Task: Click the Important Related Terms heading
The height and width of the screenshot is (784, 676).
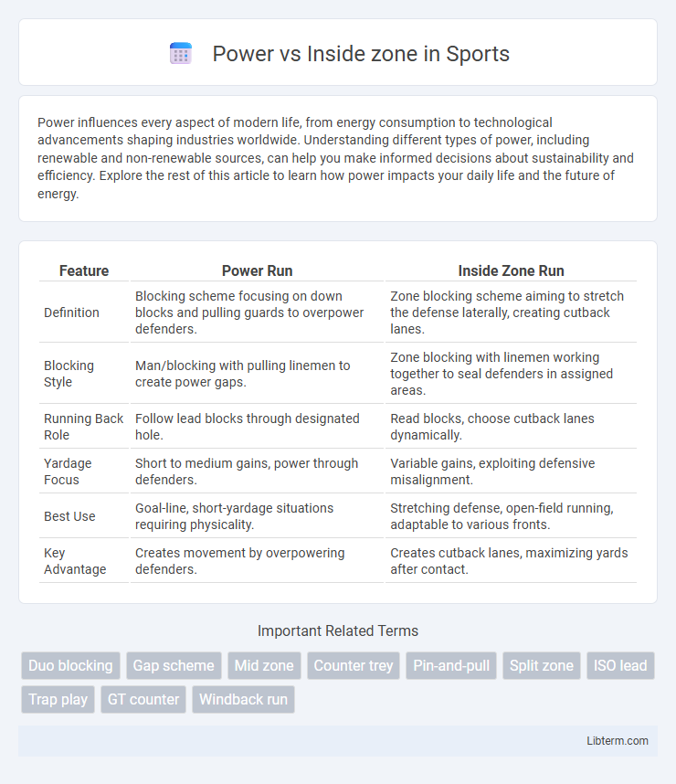Action: click(338, 630)
